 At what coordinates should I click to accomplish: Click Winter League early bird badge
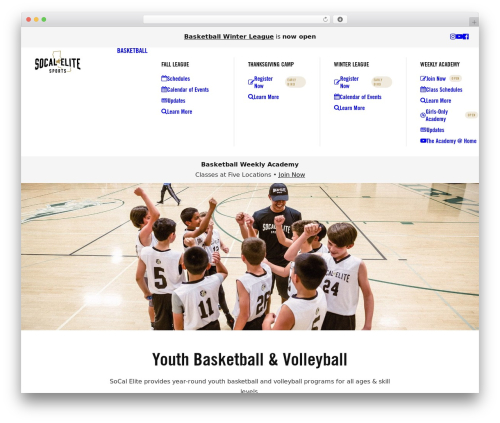coord(382,82)
